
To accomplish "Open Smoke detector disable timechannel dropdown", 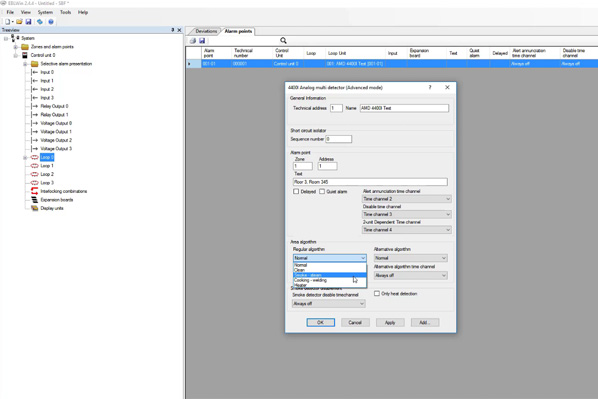I will (x=328, y=304).
